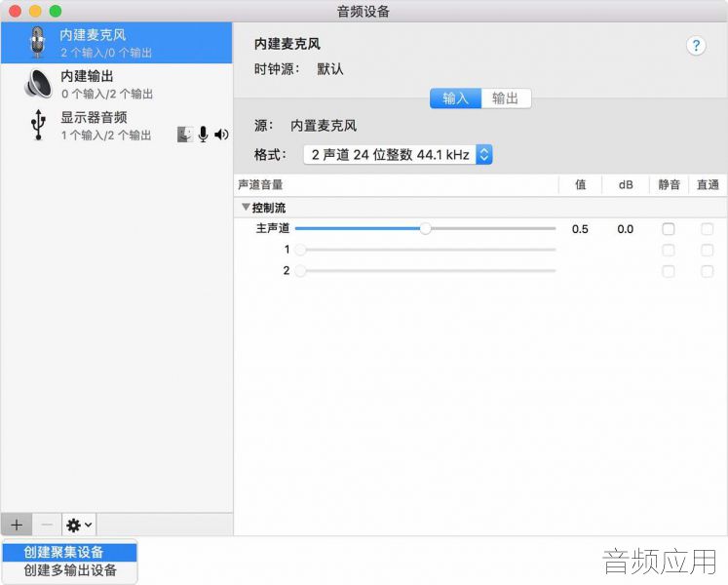Adjust the 主声道 volume slider

point(425,228)
